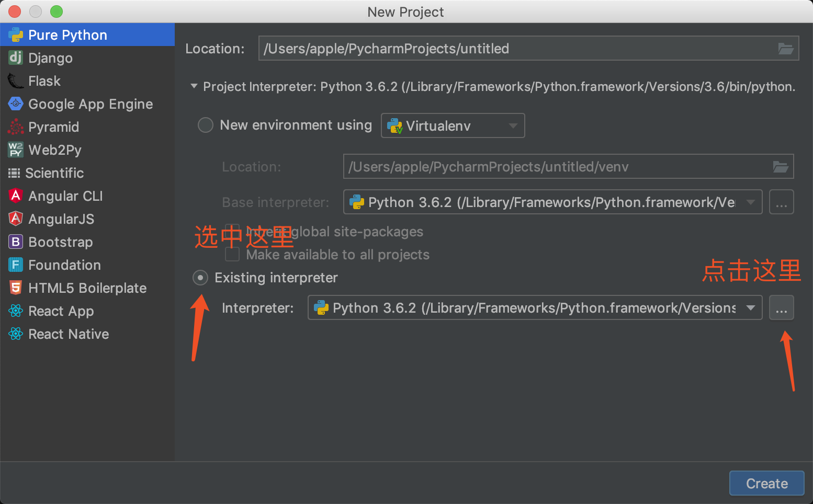Viewport: 813px width, 504px height.
Task: Click the React App atom icon
Action: [x=16, y=311]
